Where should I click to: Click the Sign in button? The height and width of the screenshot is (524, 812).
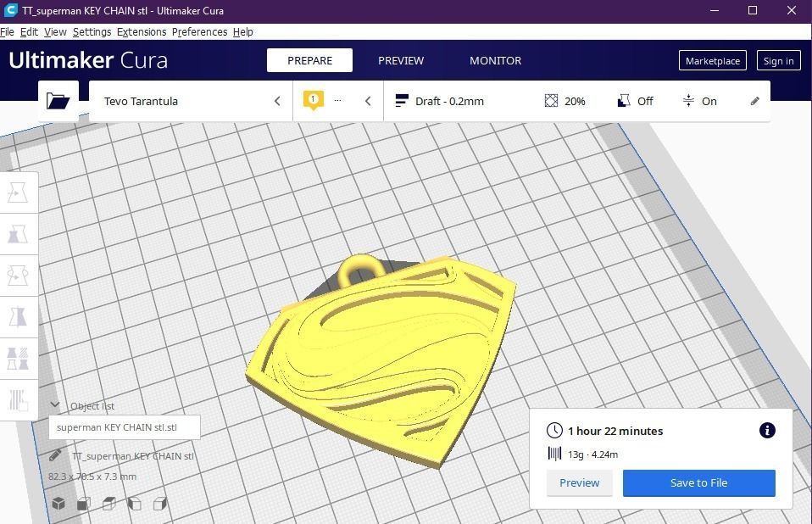[x=778, y=60]
